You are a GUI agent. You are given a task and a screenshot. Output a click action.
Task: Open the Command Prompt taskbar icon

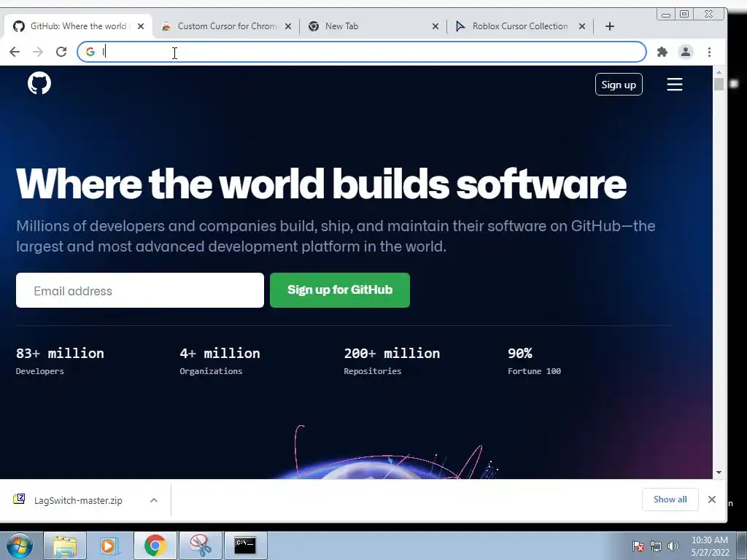(245, 545)
